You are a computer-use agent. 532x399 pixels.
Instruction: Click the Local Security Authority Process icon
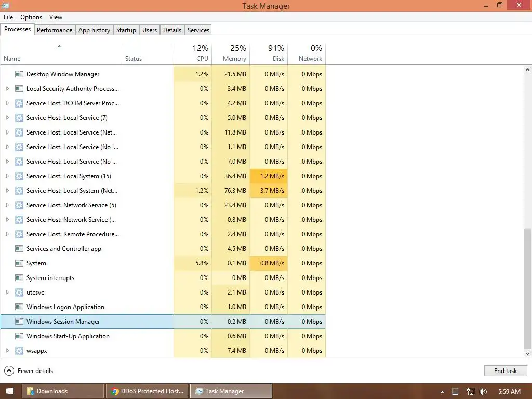pos(19,88)
